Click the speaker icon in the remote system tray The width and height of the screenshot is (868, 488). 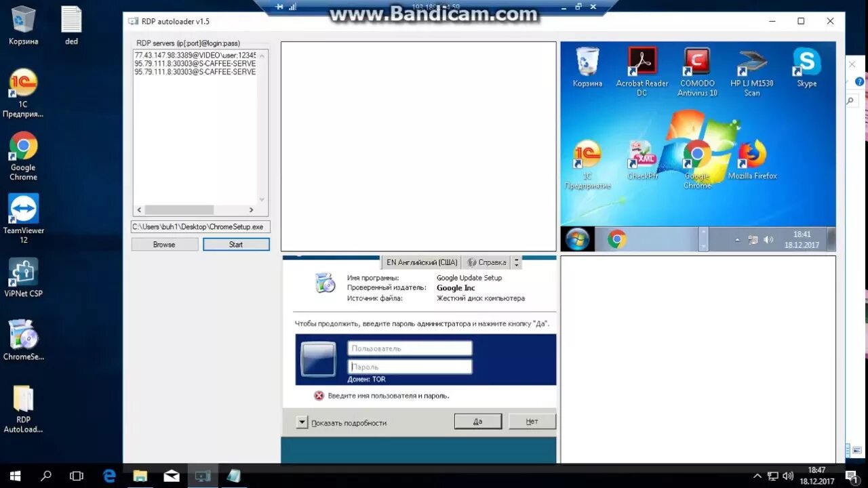point(768,240)
